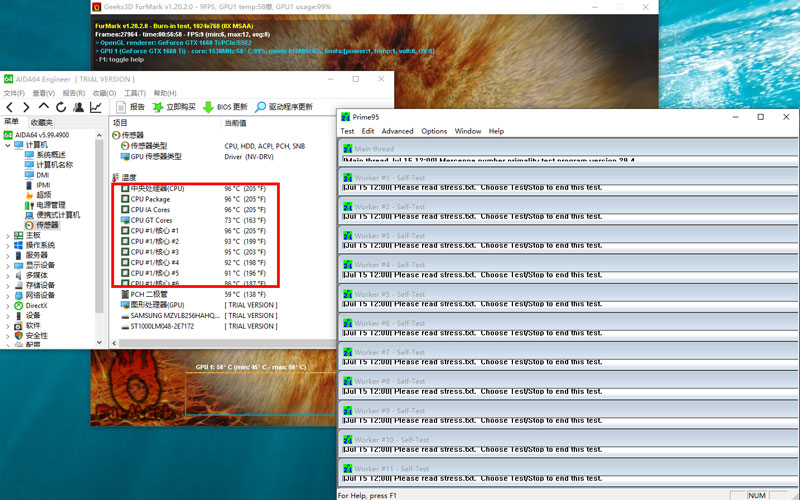The width and height of the screenshot is (800, 500).
Task: Expand the 操作系统 node
Action: click(x=8, y=245)
